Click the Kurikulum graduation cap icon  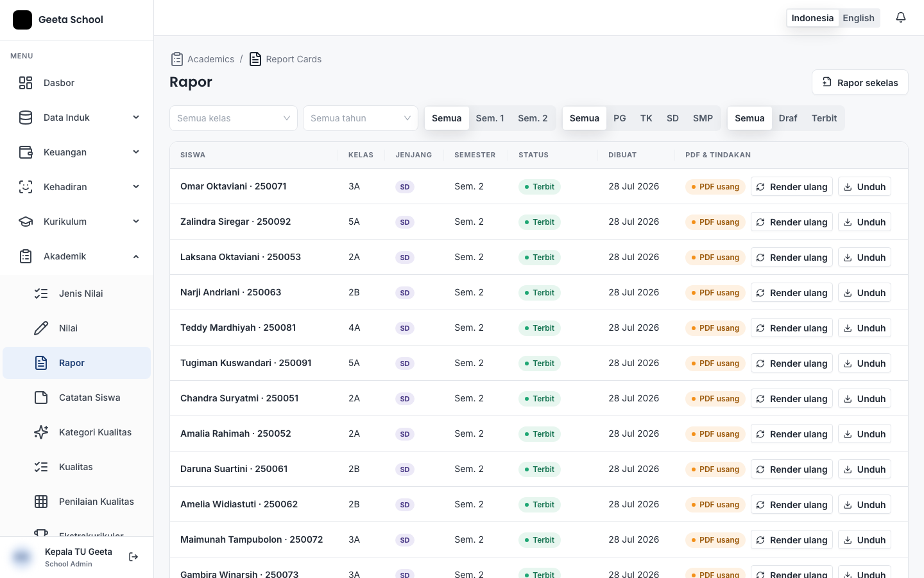tap(26, 222)
